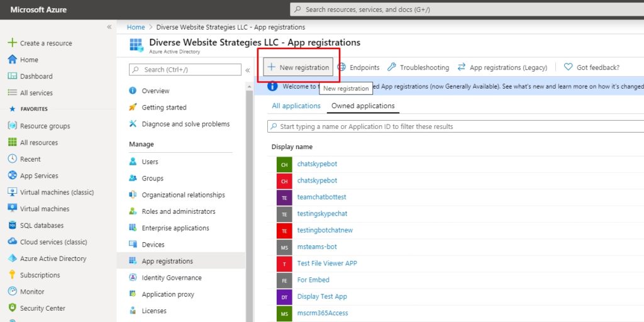Select App registrations in the Manage menu
The image size is (644, 322).
(x=180, y=261)
